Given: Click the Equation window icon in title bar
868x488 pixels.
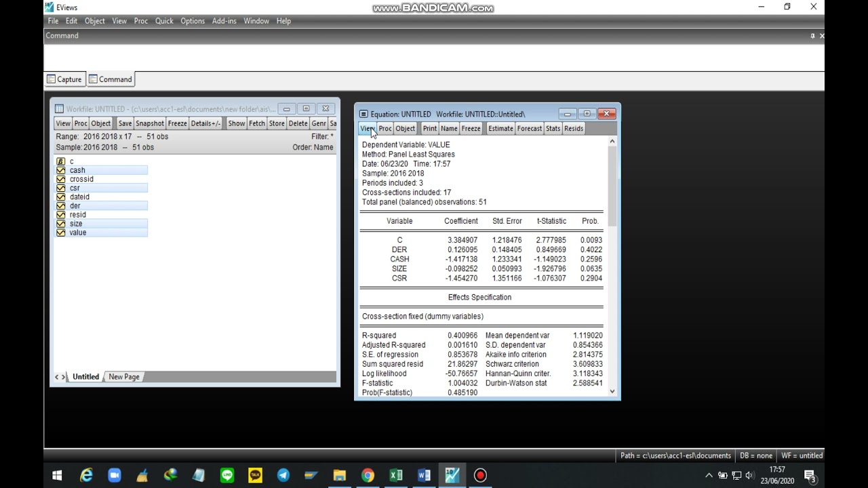Looking at the screenshot, I should point(363,114).
